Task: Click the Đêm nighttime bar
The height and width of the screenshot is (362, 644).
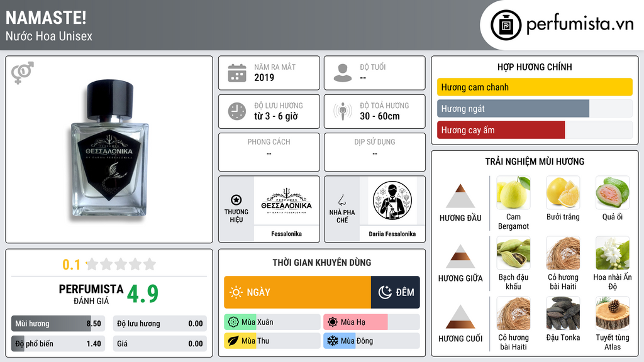Action: click(x=395, y=292)
